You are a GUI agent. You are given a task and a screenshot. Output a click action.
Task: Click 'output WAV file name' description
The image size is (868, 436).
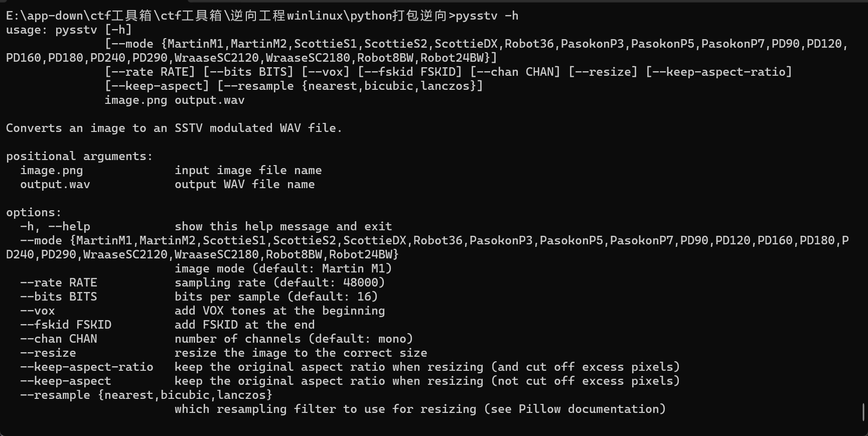(244, 184)
